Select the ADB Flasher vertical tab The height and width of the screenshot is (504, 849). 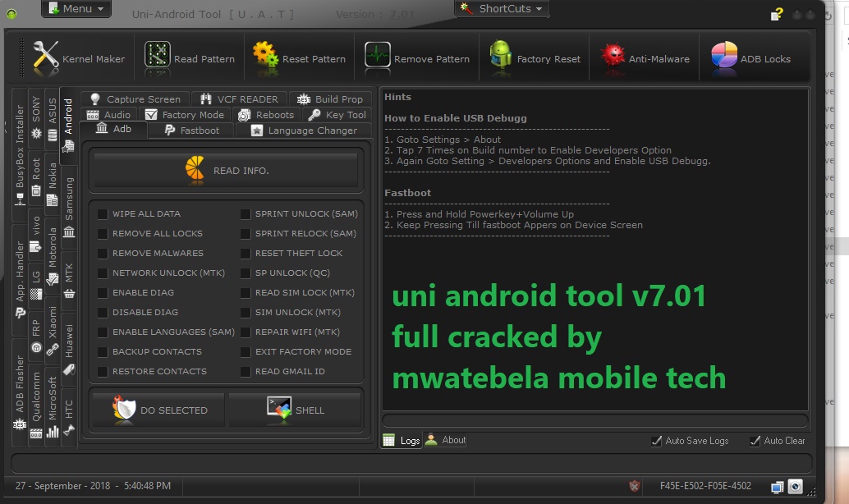[x=20, y=392]
